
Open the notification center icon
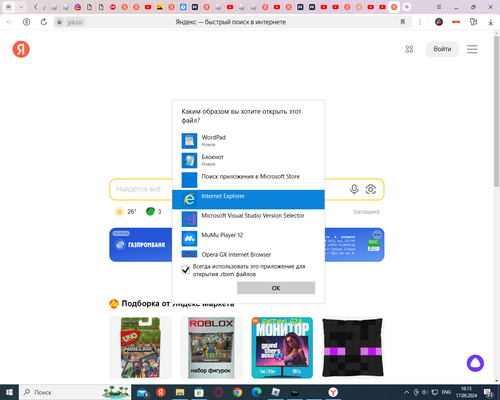[x=489, y=392]
